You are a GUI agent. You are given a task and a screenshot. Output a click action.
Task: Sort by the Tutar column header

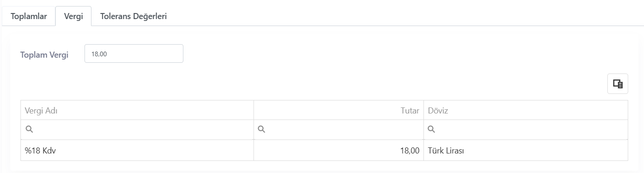pyautogui.click(x=338, y=110)
